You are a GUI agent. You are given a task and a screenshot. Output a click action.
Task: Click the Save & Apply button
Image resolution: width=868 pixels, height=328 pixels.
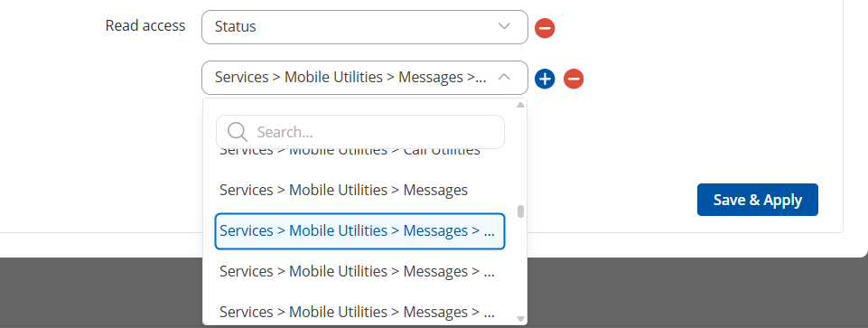coord(757,200)
